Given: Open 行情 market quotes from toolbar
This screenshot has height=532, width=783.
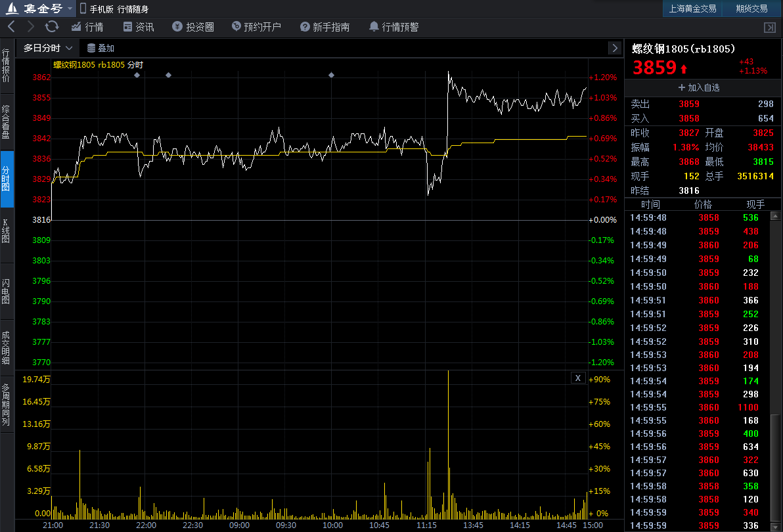Looking at the screenshot, I should tap(86, 27).
